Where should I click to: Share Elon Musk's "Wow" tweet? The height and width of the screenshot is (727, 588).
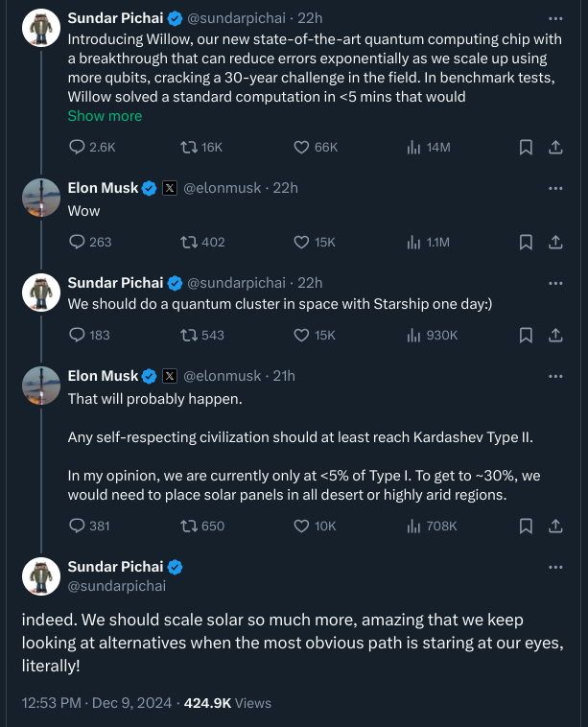coord(554,242)
